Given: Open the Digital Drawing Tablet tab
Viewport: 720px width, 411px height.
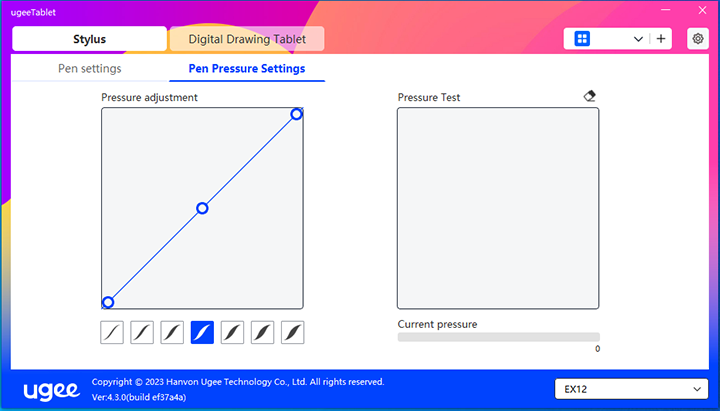Looking at the screenshot, I should pos(249,39).
